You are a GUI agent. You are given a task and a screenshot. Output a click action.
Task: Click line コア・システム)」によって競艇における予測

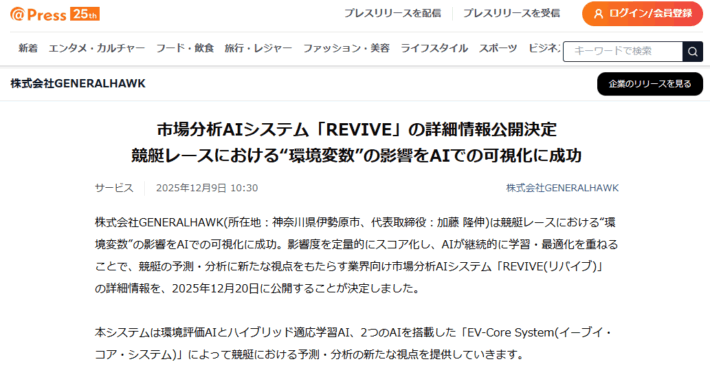click(309, 355)
